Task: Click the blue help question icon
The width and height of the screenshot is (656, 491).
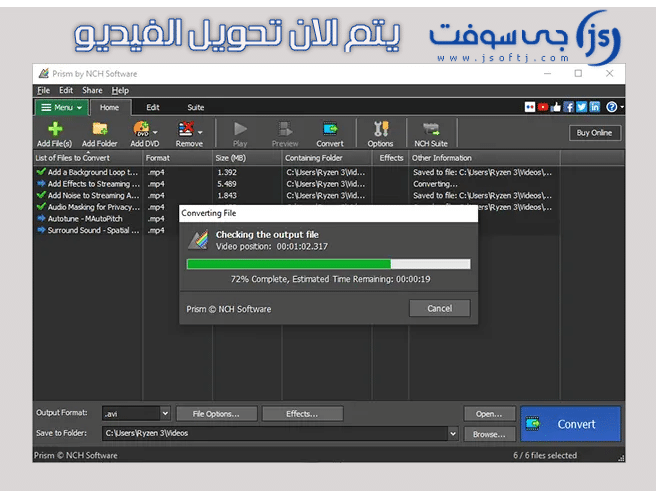Action: (612, 107)
